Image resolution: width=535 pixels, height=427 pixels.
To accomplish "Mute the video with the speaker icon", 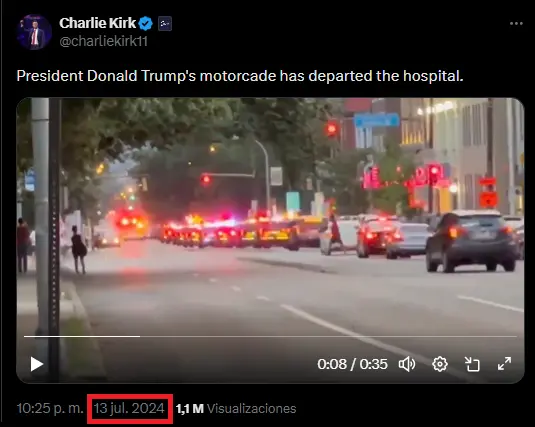I will [407, 364].
